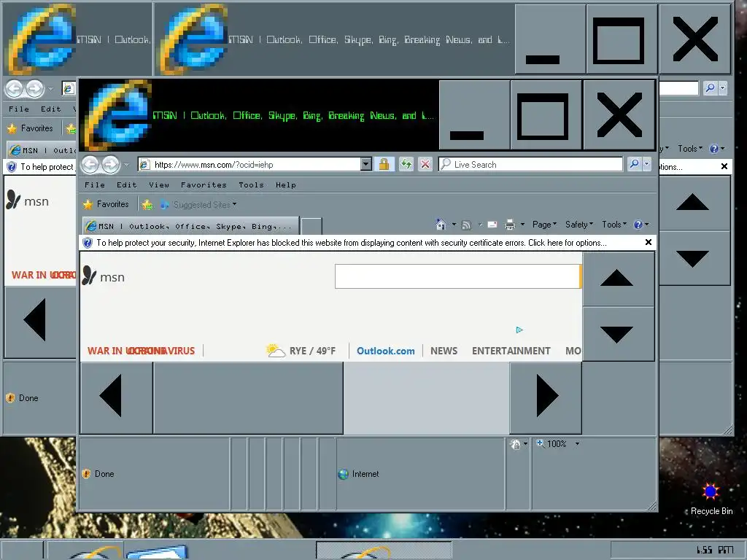The width and height of the screenshot is (747, 560).
Task: Click the Back arrow in the background IE window
Action: [x=14, y=88]
